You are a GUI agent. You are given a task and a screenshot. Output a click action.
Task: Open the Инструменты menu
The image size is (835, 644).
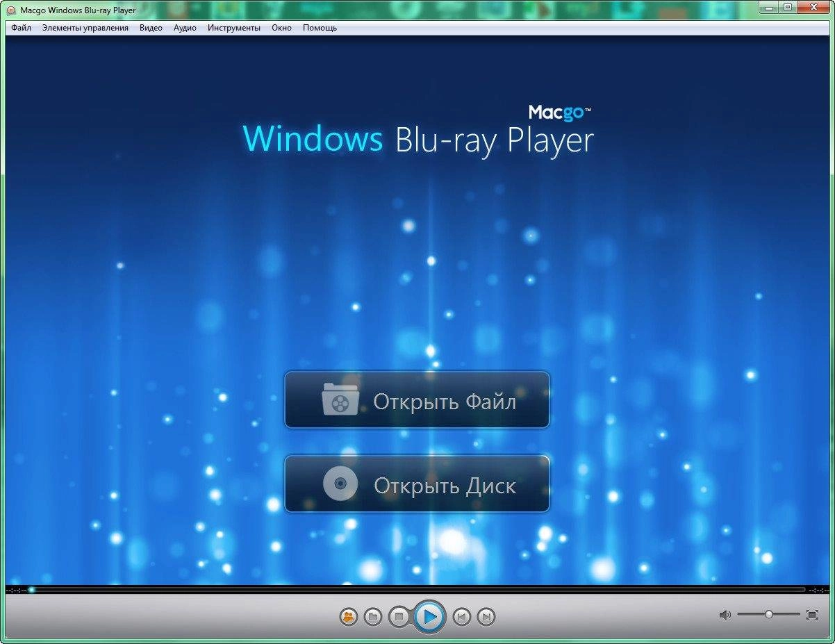(234, 28)
